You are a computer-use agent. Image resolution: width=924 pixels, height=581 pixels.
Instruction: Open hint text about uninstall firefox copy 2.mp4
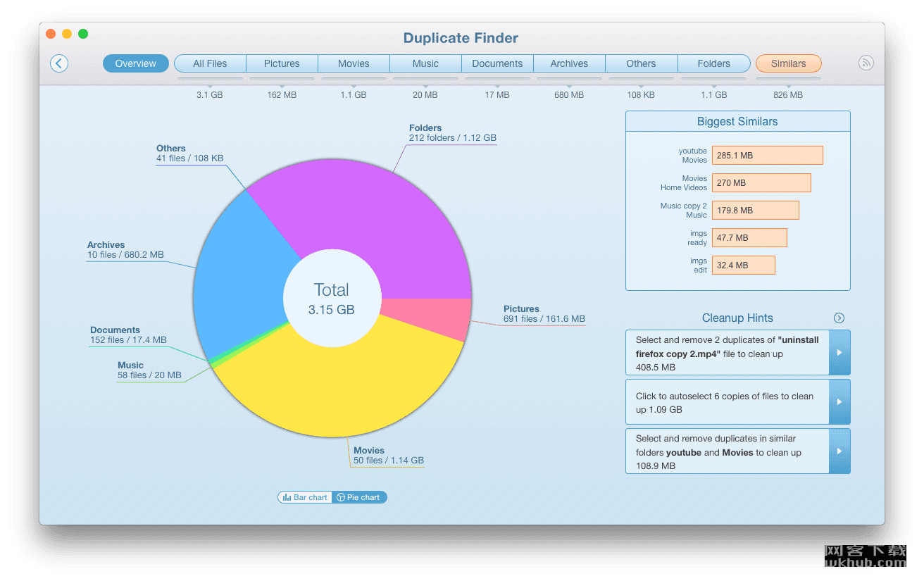click(x=727, y=353)
